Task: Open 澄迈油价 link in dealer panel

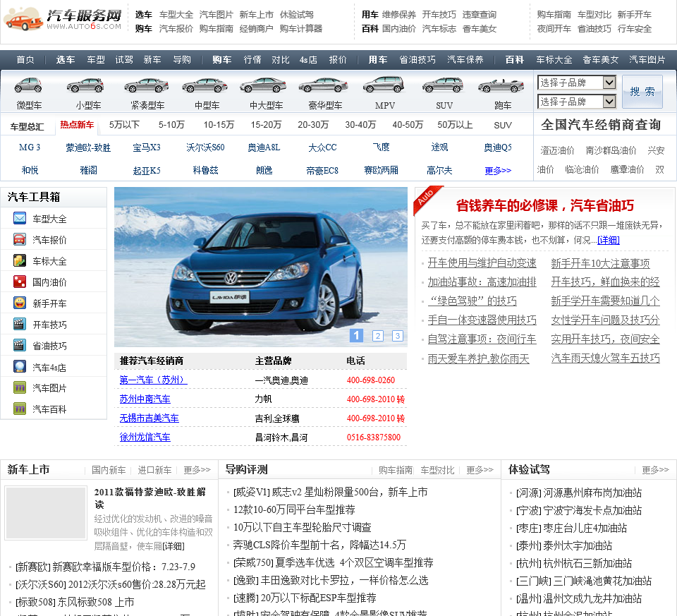Action: click(x=557, y=150)
